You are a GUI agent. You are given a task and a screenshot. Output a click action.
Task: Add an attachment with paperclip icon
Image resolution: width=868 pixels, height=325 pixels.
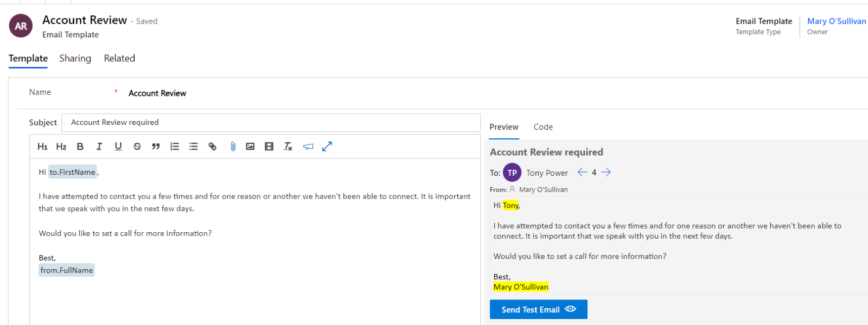coord(233,146)
